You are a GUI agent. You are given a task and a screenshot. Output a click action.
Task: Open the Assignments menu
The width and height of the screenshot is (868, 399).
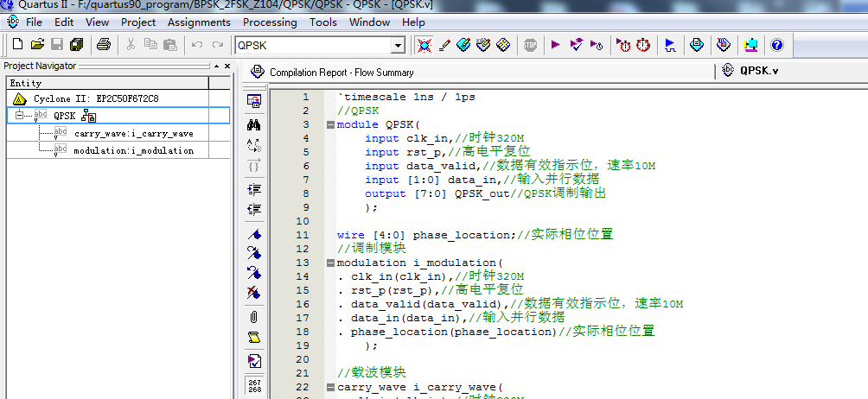coord(199,22)
